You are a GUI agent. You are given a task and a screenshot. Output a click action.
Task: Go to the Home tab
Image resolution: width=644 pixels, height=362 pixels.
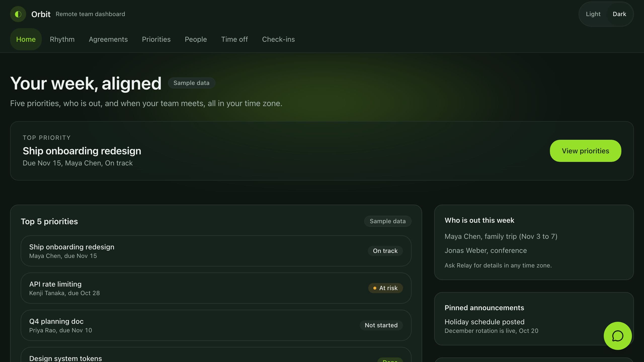26,39
